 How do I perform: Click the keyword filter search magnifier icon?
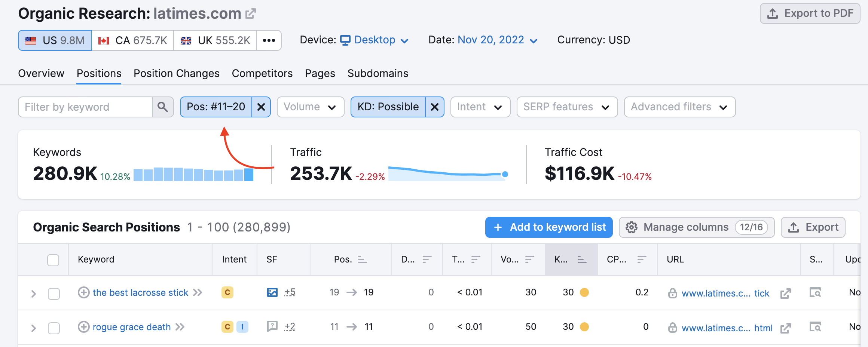(163, 107)
